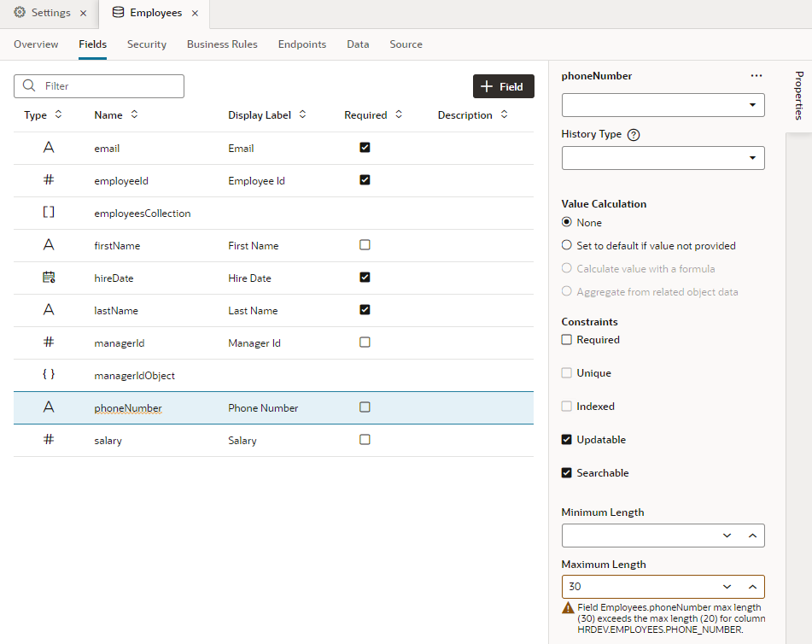Screen dimensions: 812x644
Task: Click the warning icon under Maximum Length
Action: pos(568,608)
